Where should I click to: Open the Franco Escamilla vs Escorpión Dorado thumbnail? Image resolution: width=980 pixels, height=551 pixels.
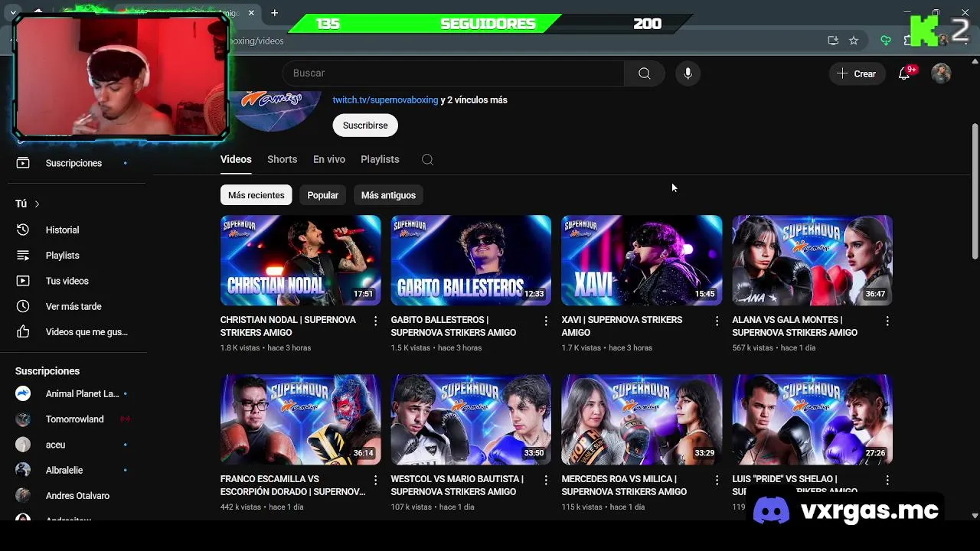300,419
